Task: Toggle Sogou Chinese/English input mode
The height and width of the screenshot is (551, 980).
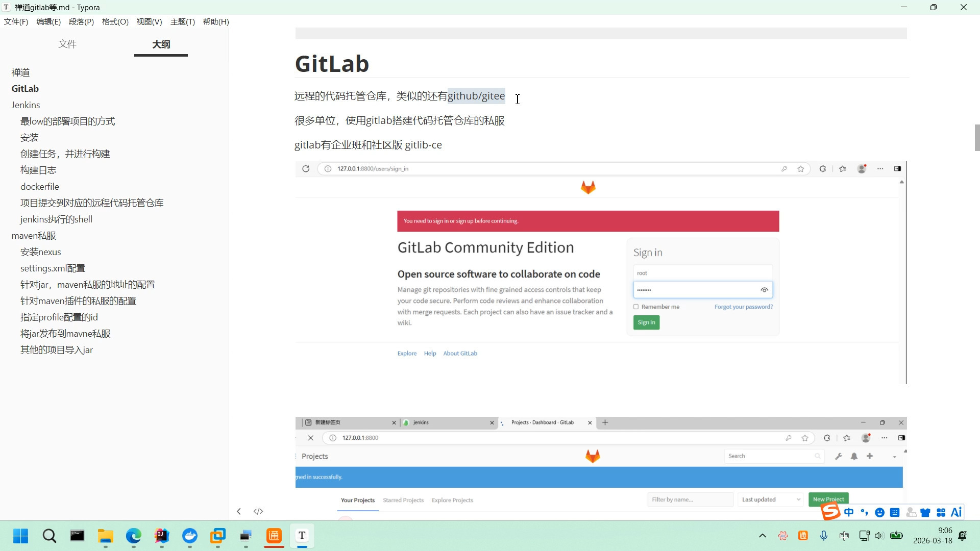Action: pos(849,512)
